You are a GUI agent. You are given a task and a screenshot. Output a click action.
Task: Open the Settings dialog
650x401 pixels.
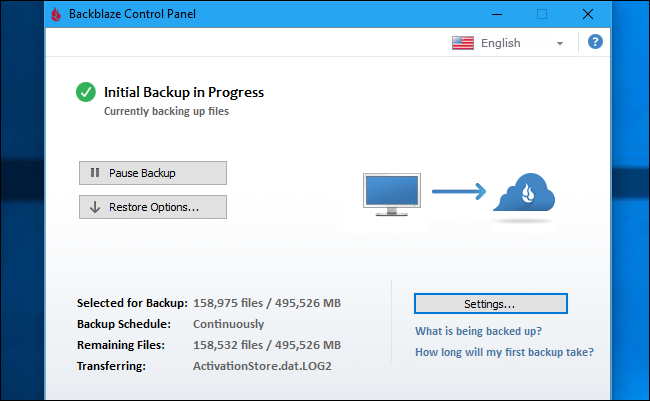point(490,303)
